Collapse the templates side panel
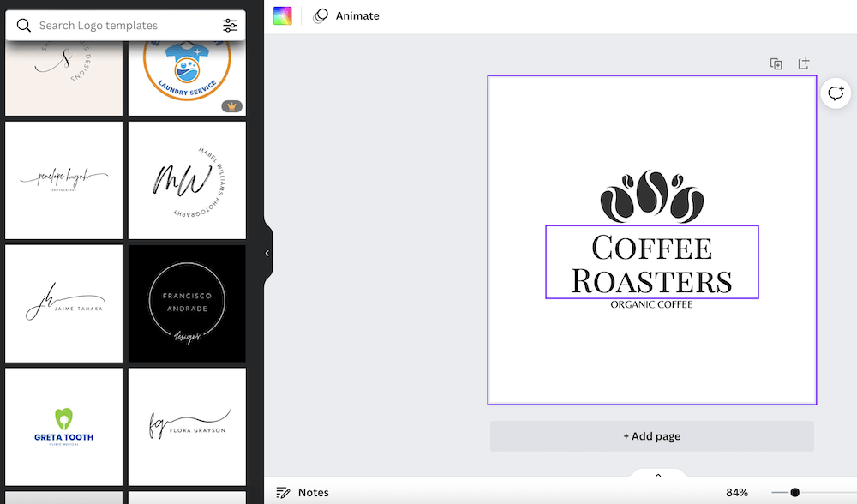 (x=267, y=253)
